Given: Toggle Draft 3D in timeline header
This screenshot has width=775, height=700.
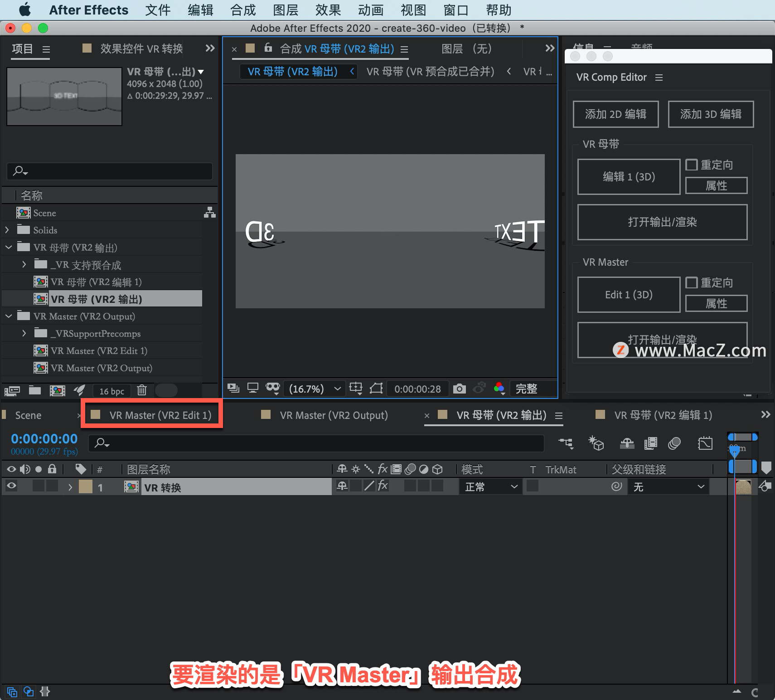Looking at the screenshot, I should coord(596,443).
